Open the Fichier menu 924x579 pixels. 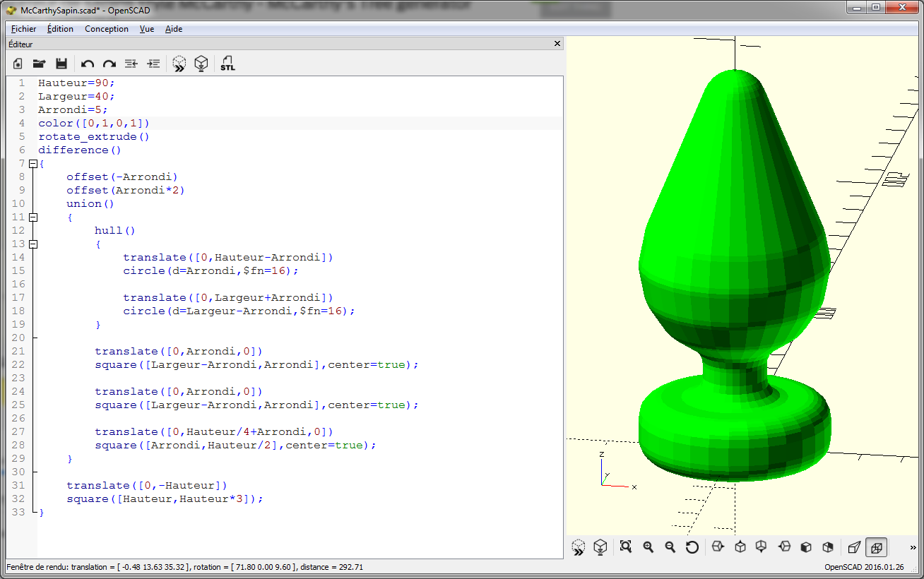coord(24,29)
